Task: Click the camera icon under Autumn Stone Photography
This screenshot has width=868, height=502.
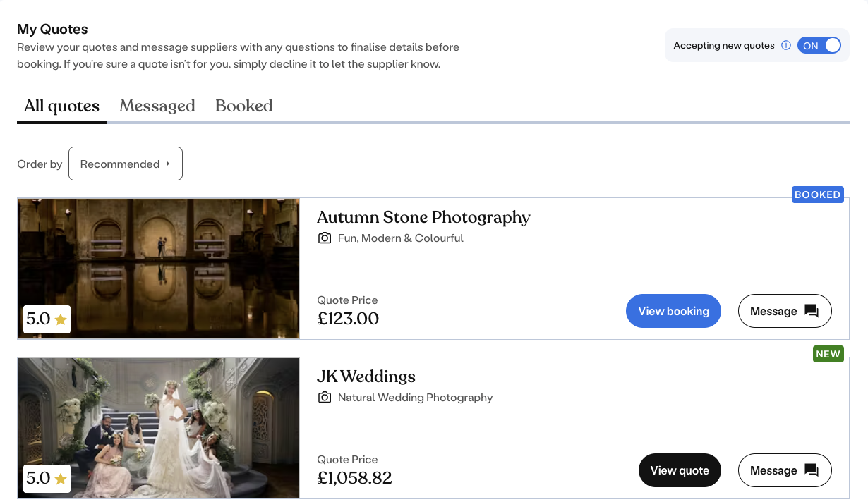Action: pyautogui.click(x=325, y=238)
